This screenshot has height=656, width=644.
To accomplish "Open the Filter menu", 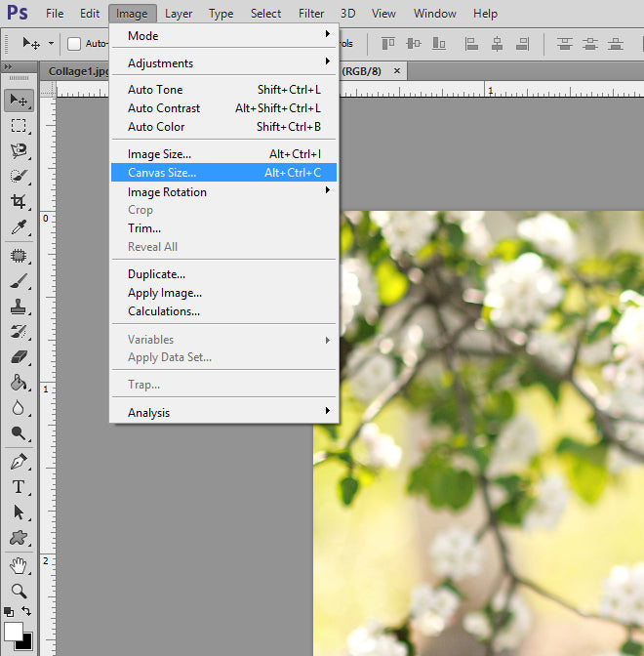I will (x=311, y=14).
